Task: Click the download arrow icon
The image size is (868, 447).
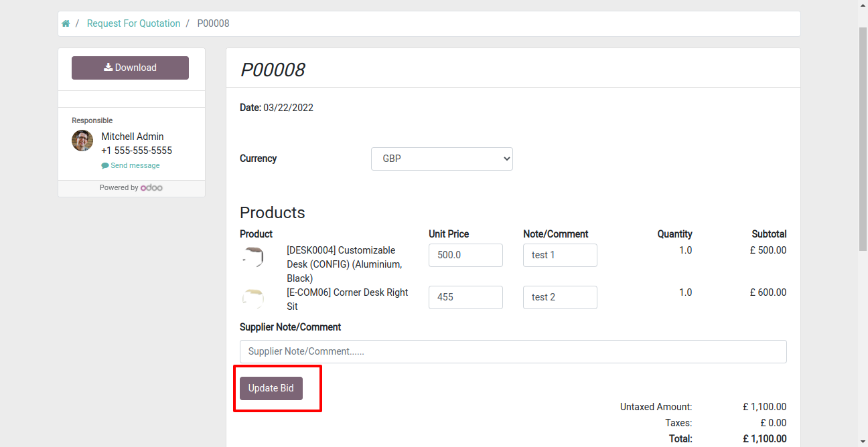Action: point(108,68)
